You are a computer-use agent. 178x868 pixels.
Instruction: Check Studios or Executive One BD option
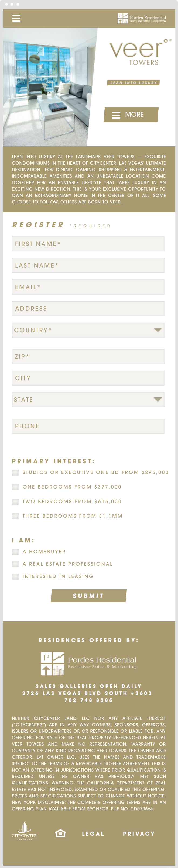pos(16,473)
